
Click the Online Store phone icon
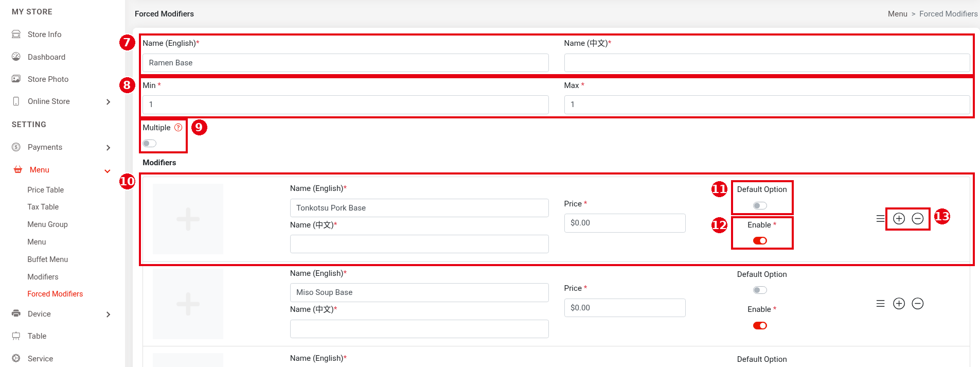coord(16,101)
